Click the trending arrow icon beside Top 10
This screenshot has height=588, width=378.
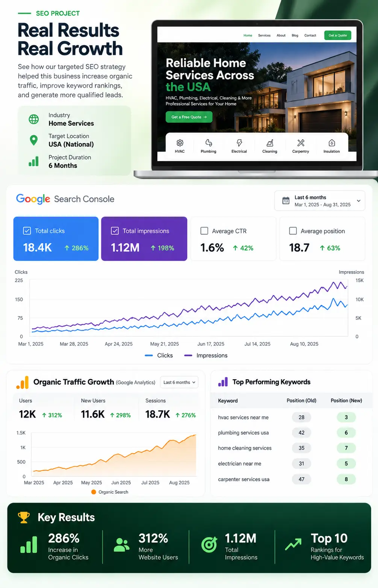(293, 544)
